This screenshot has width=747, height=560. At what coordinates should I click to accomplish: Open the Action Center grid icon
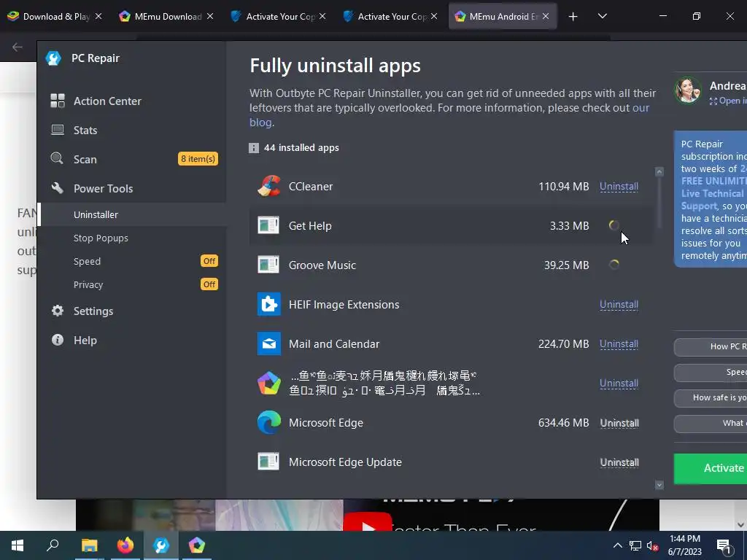[58, 101]
